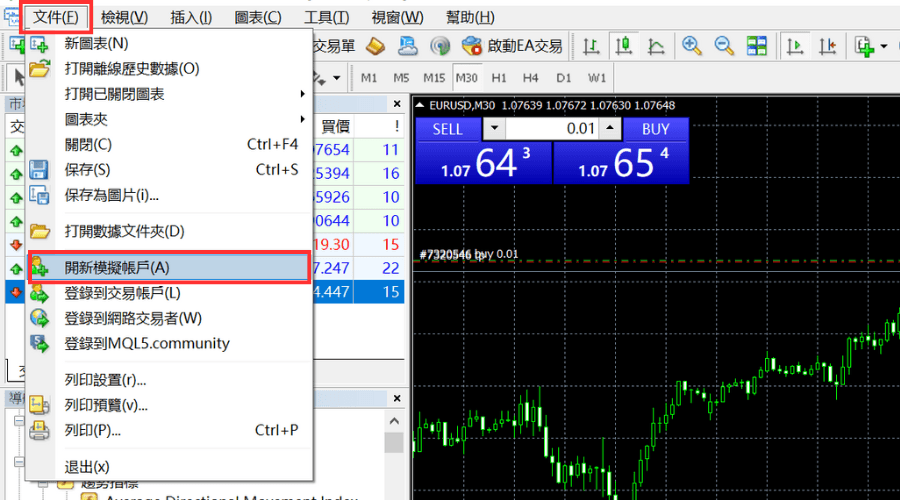Close the market watch panel
This screenshot has height=500, width=900.
(x=397, y=103)
